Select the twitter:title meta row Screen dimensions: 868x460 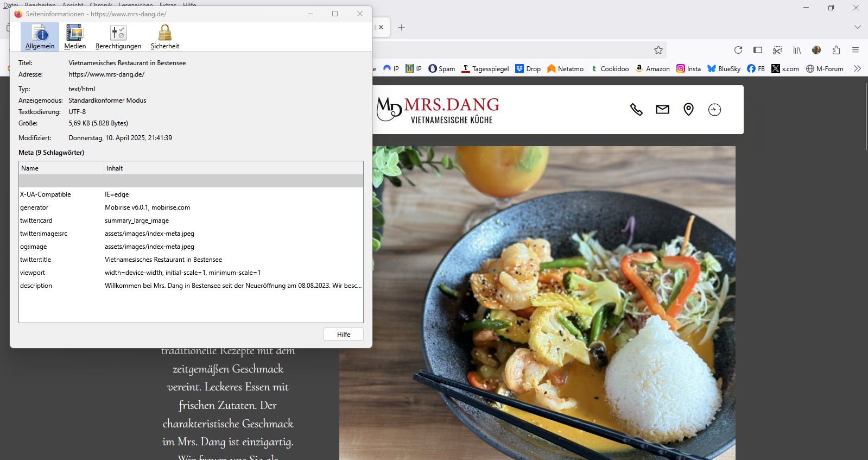[191, 260]
